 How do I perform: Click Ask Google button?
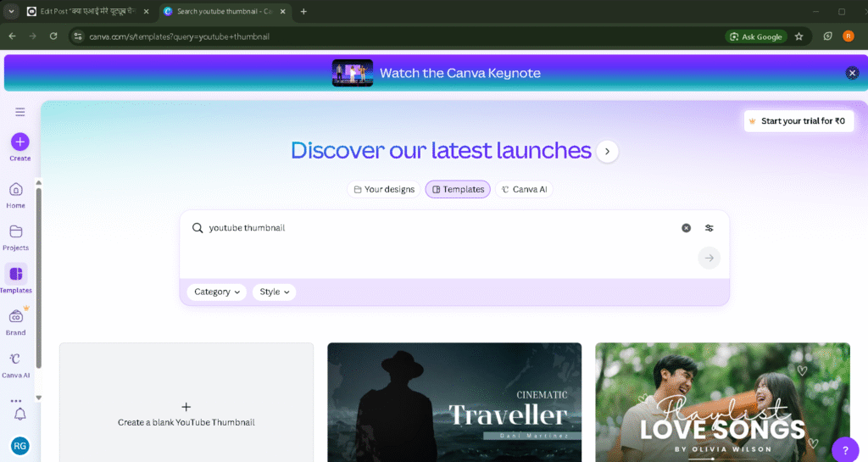pyautogui.click(x=756, y=36)
